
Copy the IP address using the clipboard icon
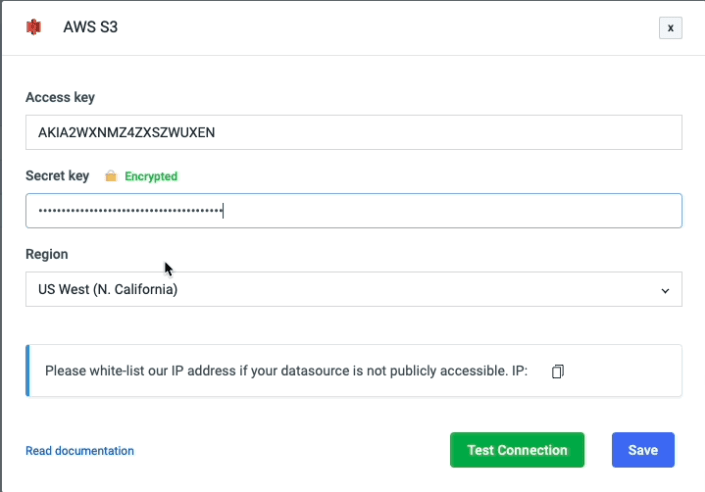[558, 371]
